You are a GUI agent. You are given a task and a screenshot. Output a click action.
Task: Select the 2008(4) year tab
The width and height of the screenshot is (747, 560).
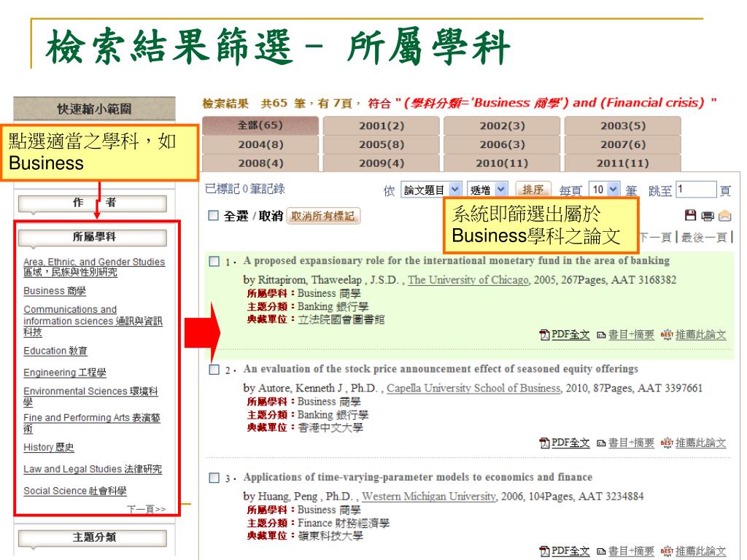coord(260,163)
